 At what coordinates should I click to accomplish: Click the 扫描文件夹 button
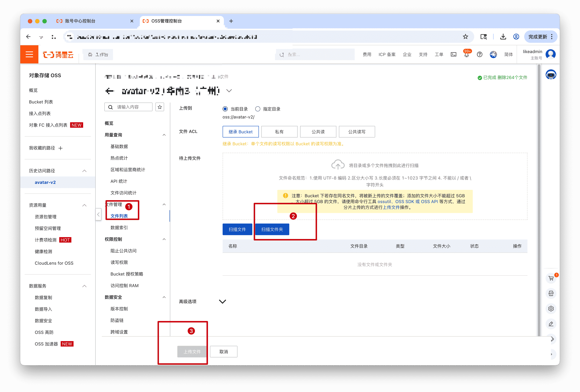[x=272, y=229]
